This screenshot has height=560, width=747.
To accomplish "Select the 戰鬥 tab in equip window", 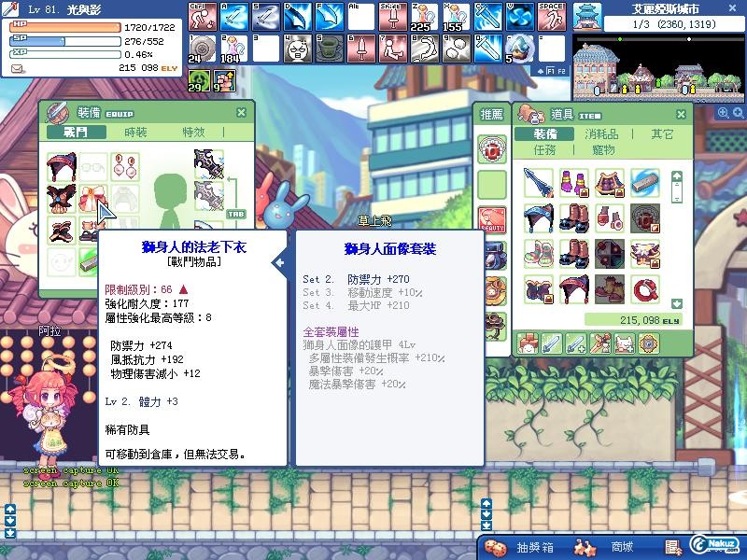I will [x=77, y=132].
